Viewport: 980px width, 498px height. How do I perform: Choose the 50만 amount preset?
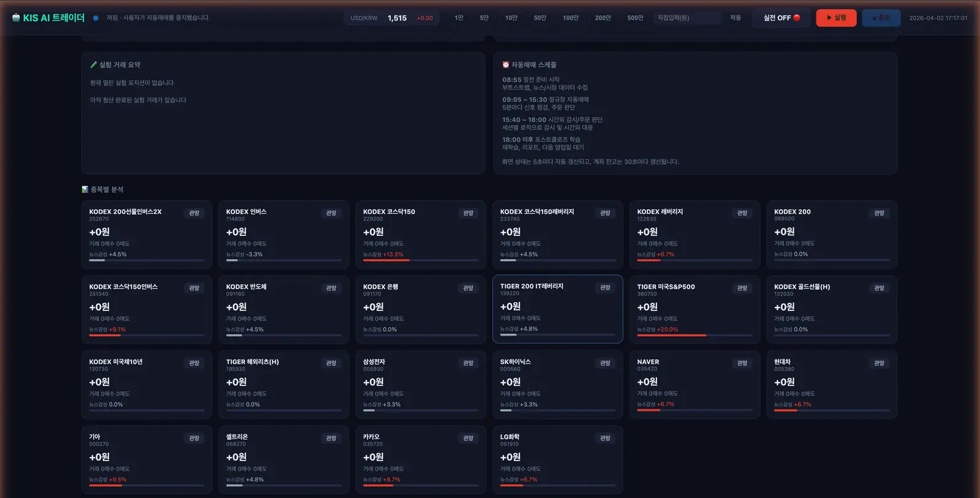(540, 18)
